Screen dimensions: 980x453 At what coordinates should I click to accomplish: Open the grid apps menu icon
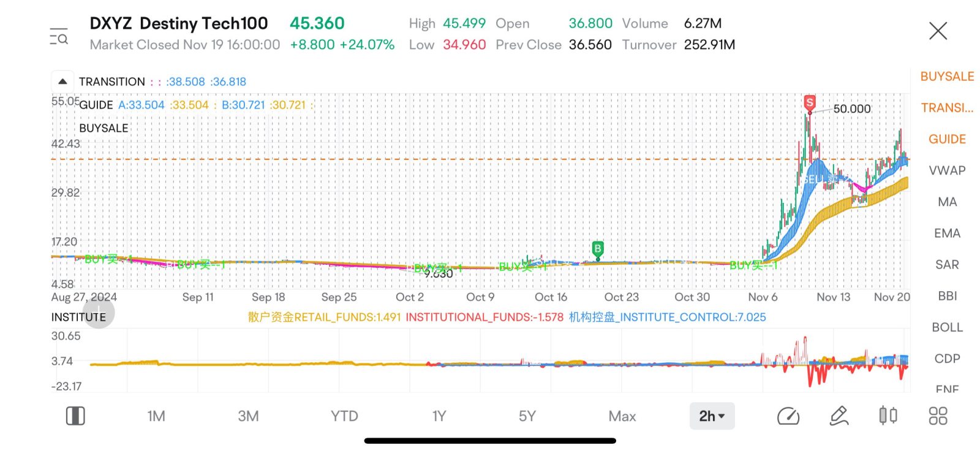[x=938, y=416]
